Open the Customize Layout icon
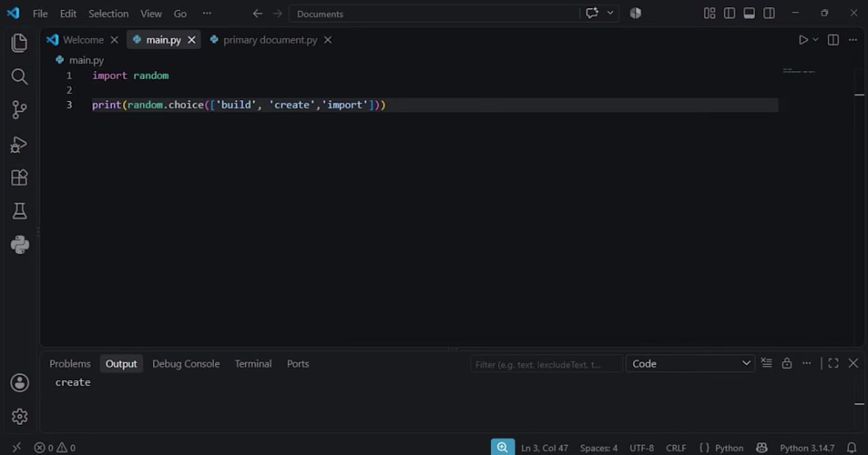The image size is (868, 455). [709, 13]
